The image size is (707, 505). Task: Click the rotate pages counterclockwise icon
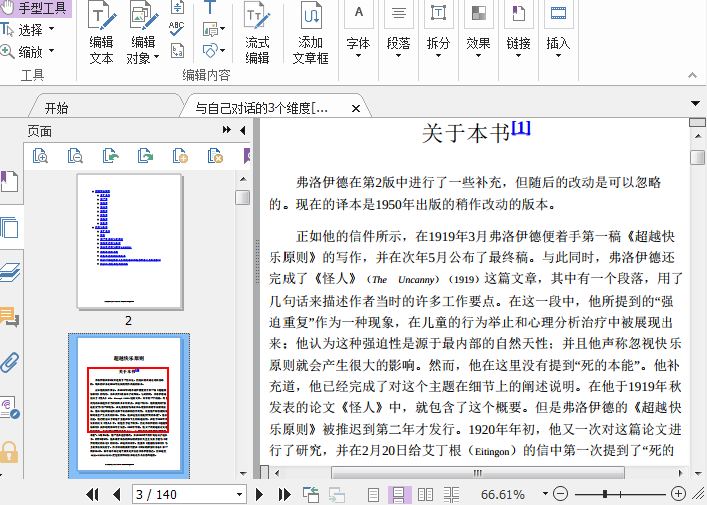pyautogui.click(x=110, y=156)
